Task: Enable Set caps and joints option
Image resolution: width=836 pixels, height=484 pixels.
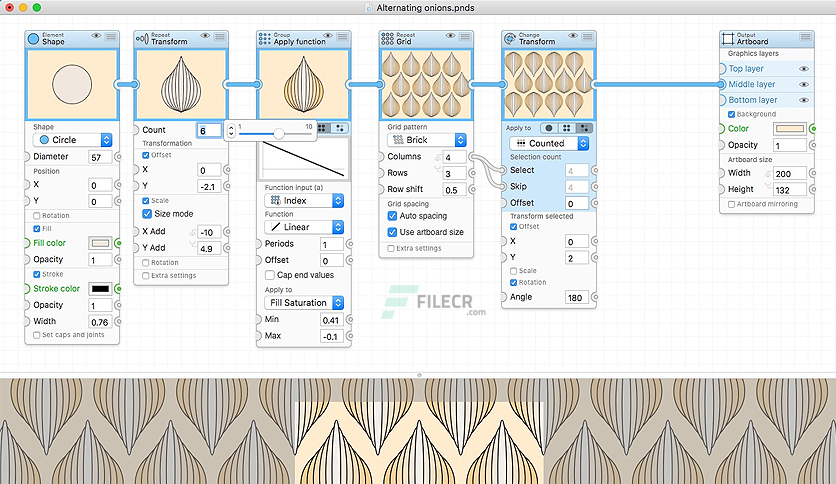Action: pyautogui.click(x=37, y=335)
